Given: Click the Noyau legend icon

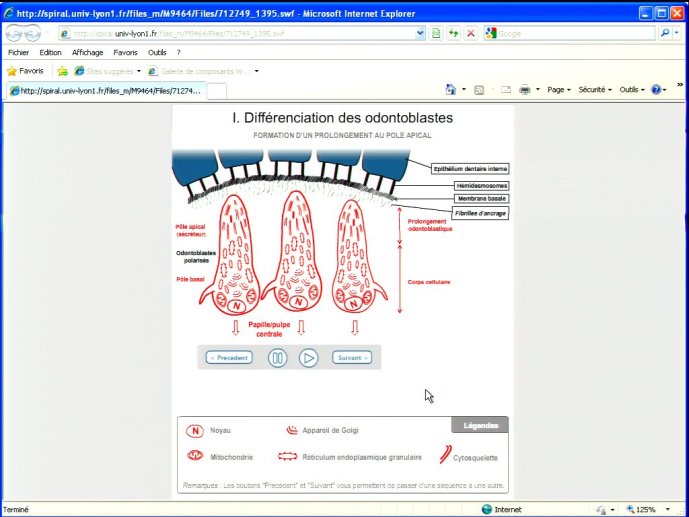Looking at the screenshot, I should pyautogui.click(x=195, y=431).
